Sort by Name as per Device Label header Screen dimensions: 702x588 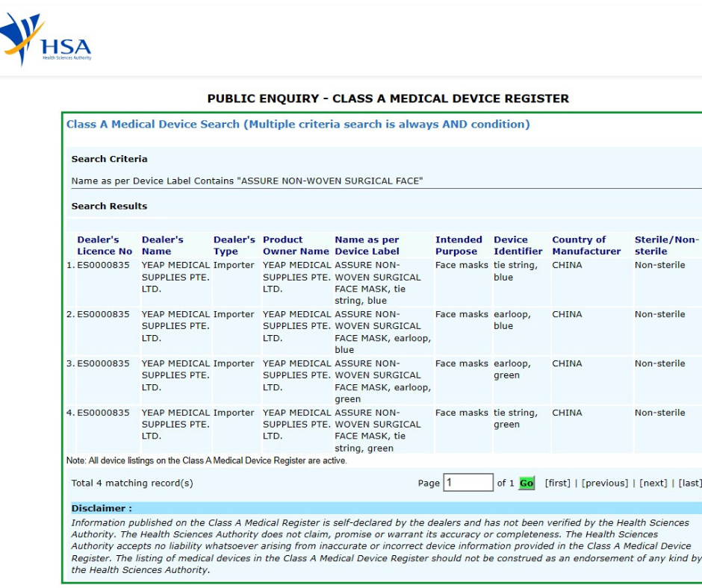[x=367, y=245]
